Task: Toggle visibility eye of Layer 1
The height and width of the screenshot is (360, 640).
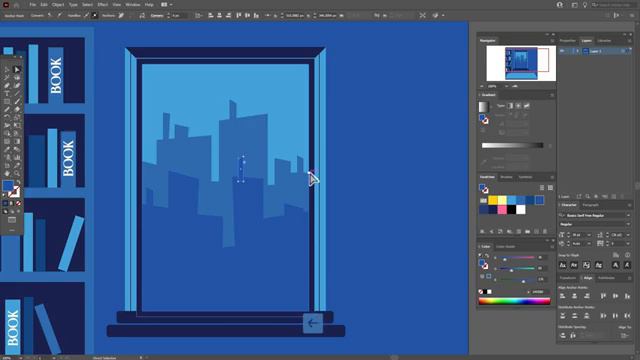Action: [562, 51]
